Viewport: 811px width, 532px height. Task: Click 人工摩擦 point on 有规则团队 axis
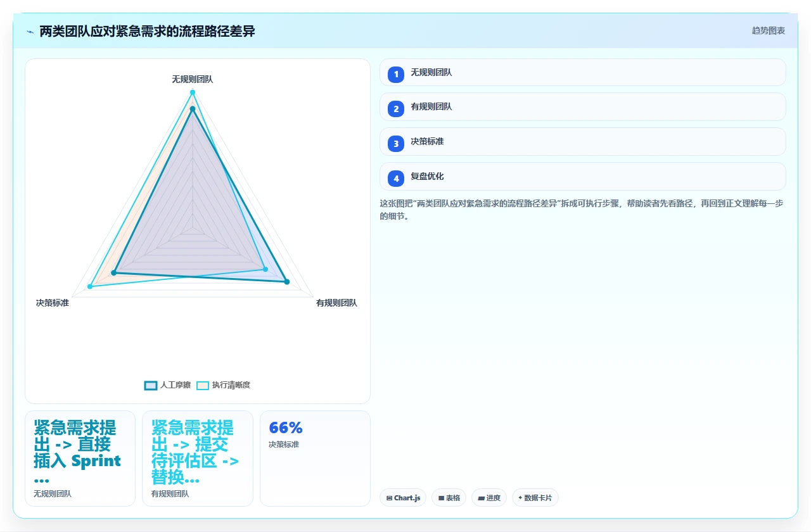click(287, 282)
